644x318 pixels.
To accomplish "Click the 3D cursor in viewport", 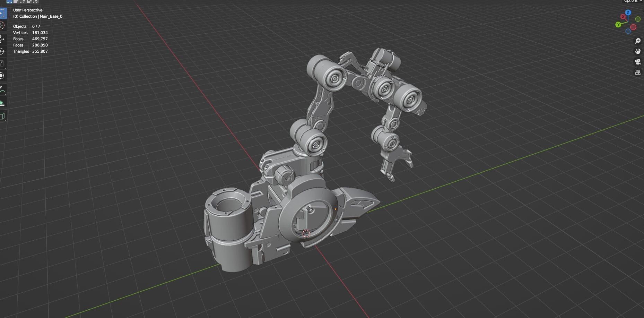I will 306,233.
